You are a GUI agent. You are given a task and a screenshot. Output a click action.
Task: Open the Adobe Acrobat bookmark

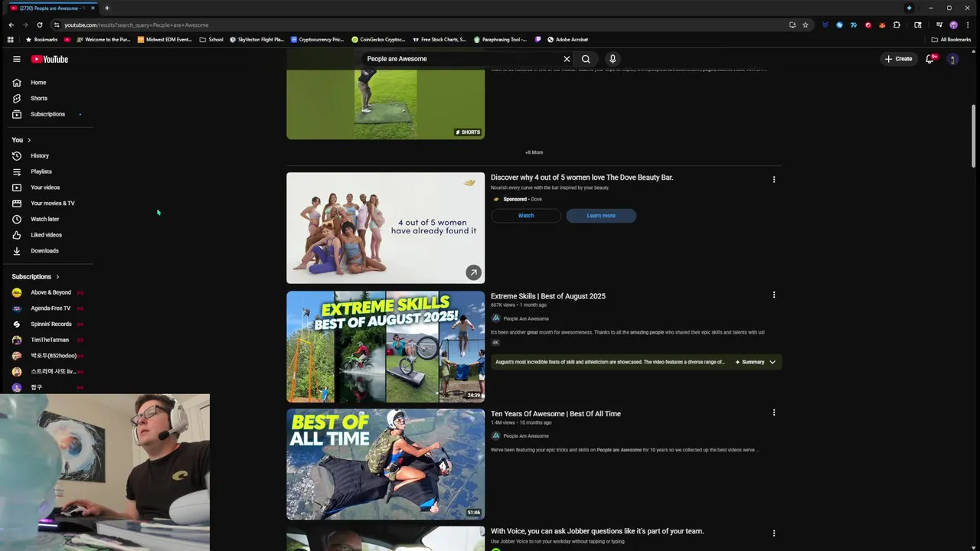567,40
